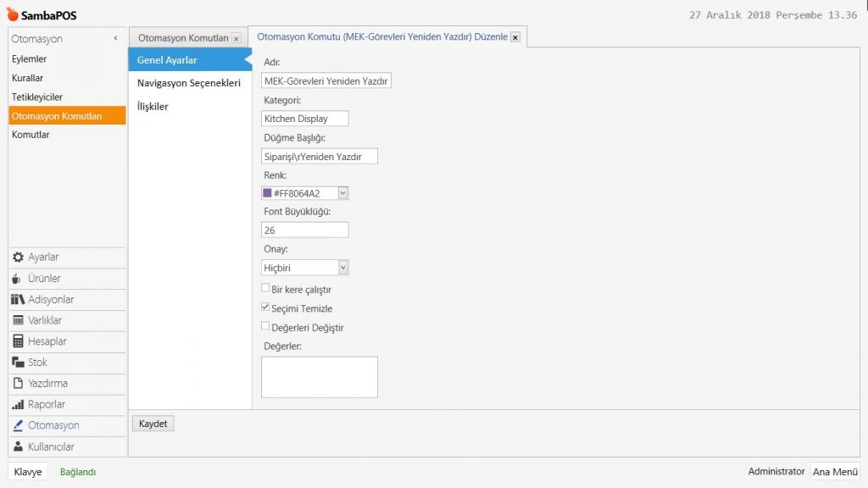Open Ürünler via its cup icon
Viewport: 868px width, 488px height.
[x=18, y=279]
